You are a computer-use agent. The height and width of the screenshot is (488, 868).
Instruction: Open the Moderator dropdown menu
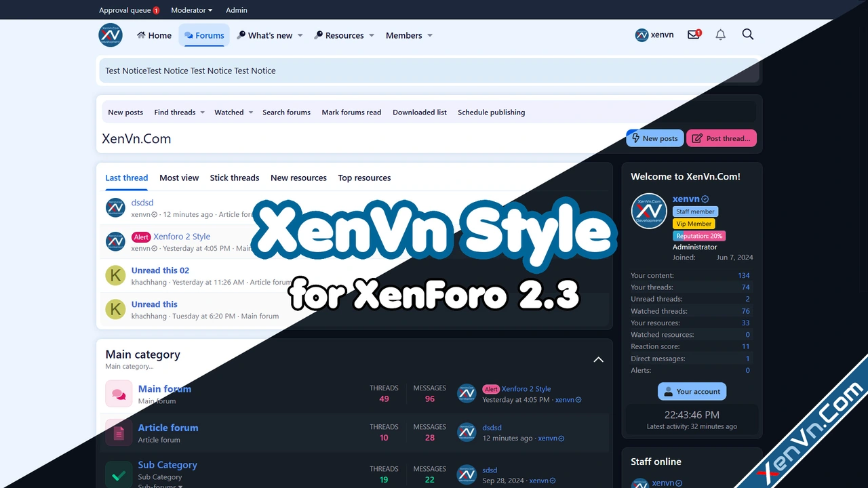coord(191,10)
